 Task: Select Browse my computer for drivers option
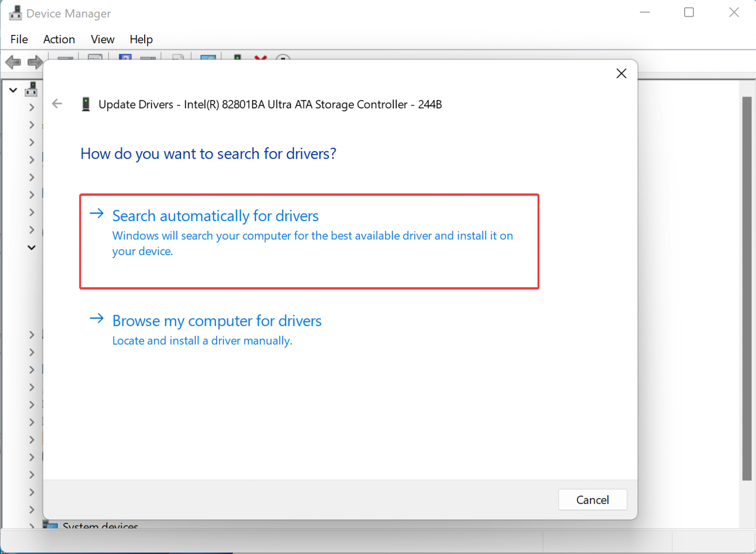pos(217,321)
